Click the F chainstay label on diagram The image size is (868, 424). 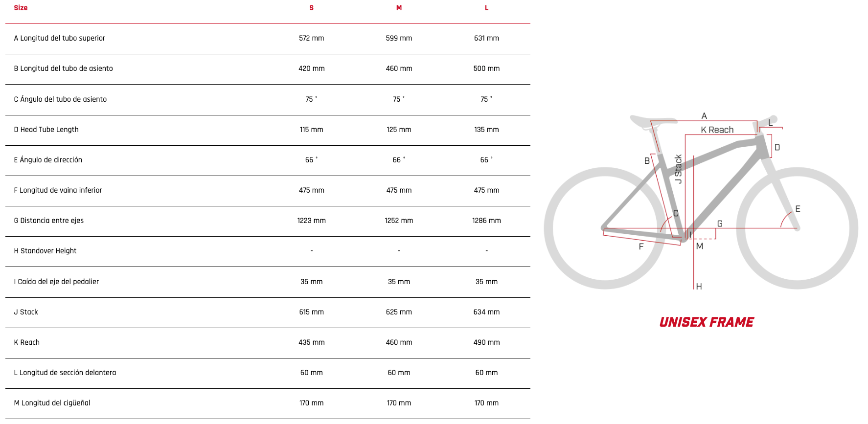(641, 246)
